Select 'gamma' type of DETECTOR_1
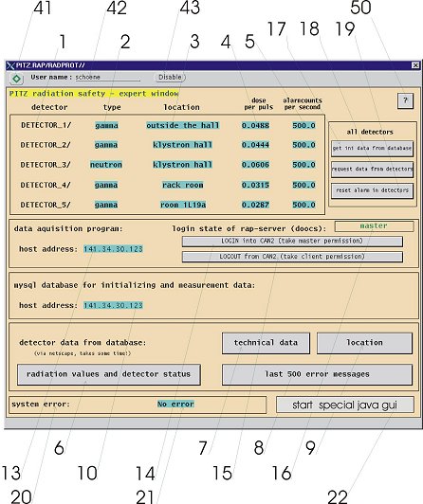 (106, 125)
